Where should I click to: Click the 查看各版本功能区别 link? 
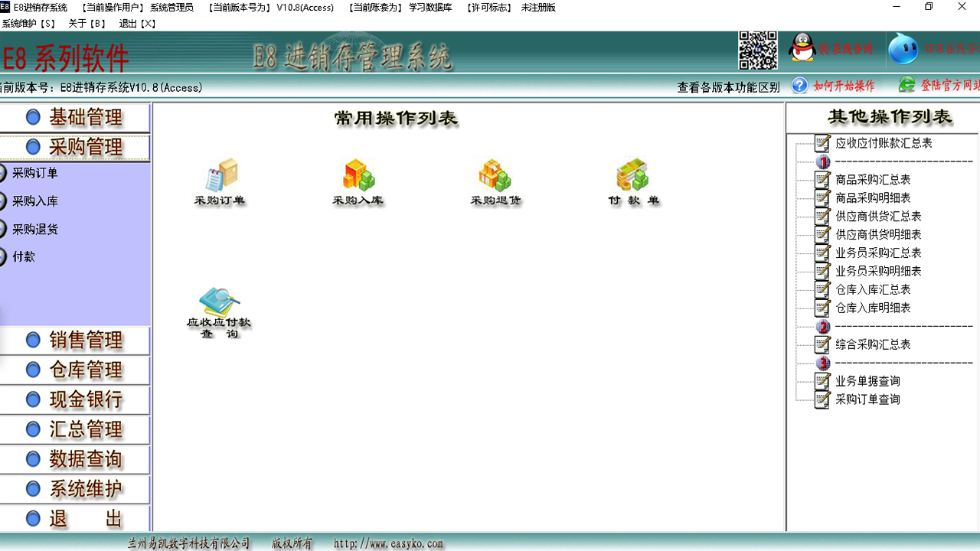[x=727, y=86]
